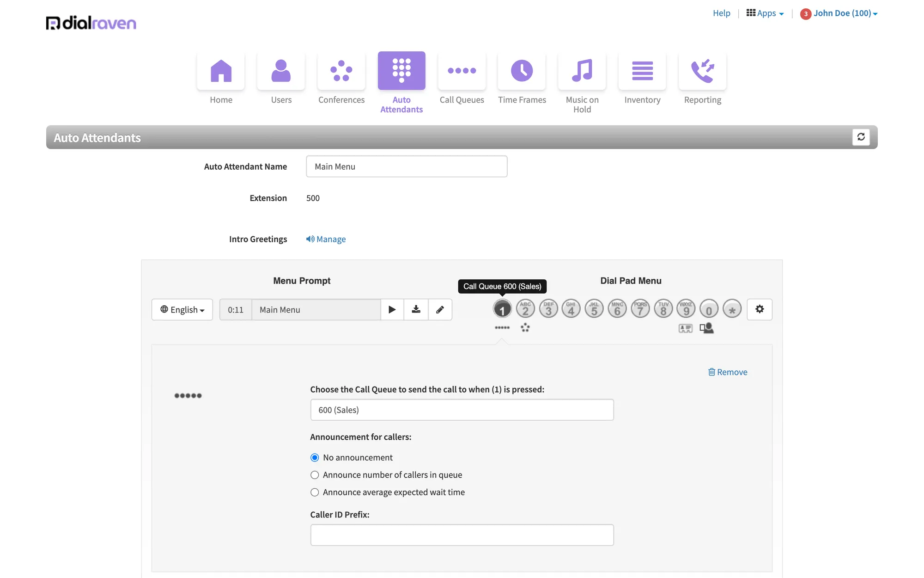The image size is (924, 578).
Task: Download the Main Menu prompt audio
Action: [416, 309]
